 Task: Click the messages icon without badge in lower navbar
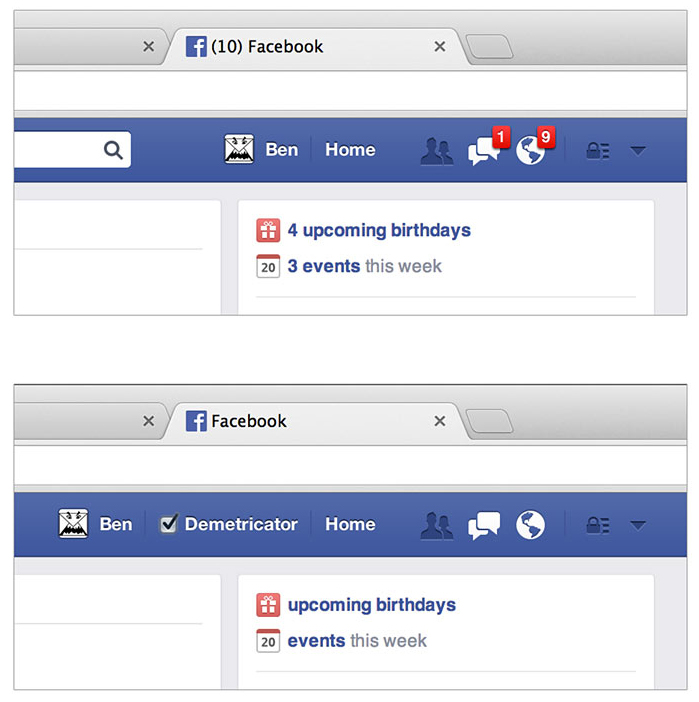pyautogui.click(x=484, y=525)
